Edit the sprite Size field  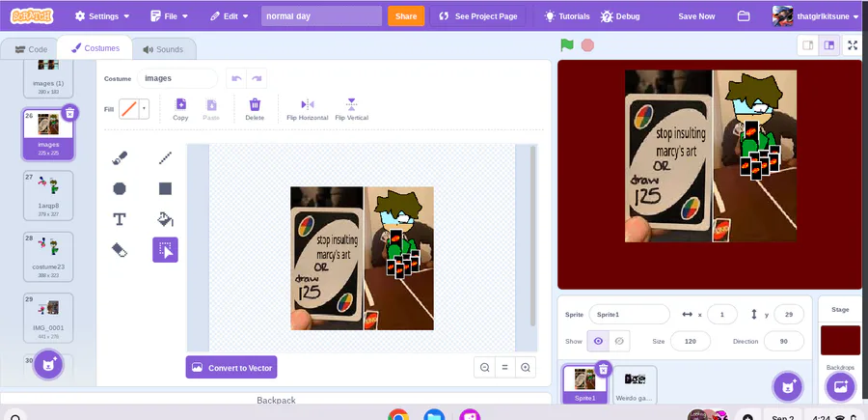pyautogui.click(x=691, y=342)
